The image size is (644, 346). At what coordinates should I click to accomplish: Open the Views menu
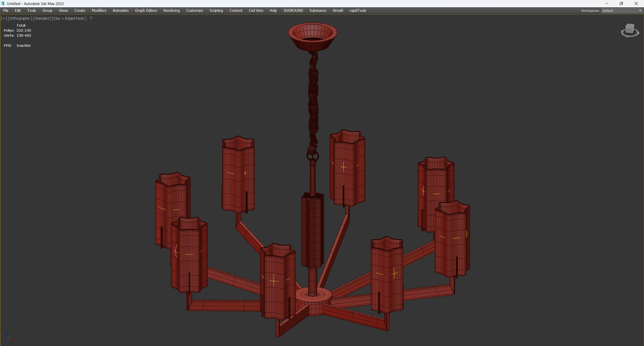[63, 11]
